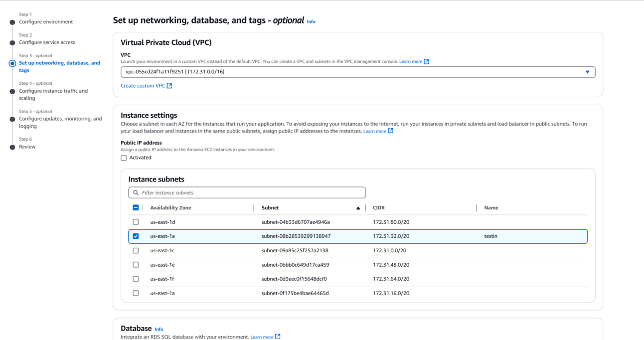Click the CIDR cell 172.31.48.0/20
The height and width of the screenshot is (340, 644).
click(x=391, y=265)
